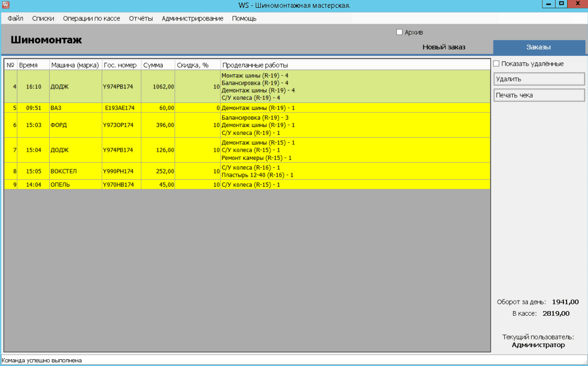This screenshot has width=588, height=366.
Task: Click the Гос. номер column header
Action: click(121, 65)
